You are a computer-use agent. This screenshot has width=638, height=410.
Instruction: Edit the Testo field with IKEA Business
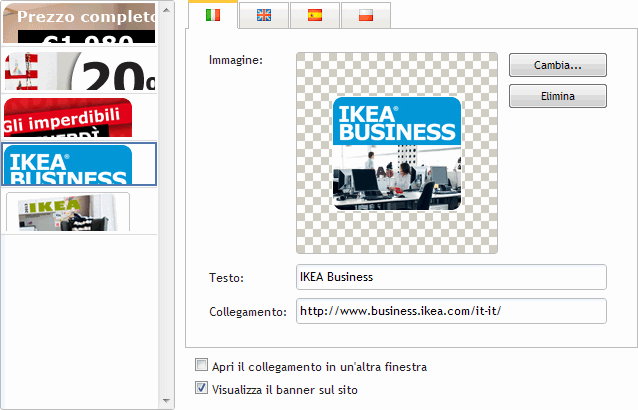[x=451, y=277]
